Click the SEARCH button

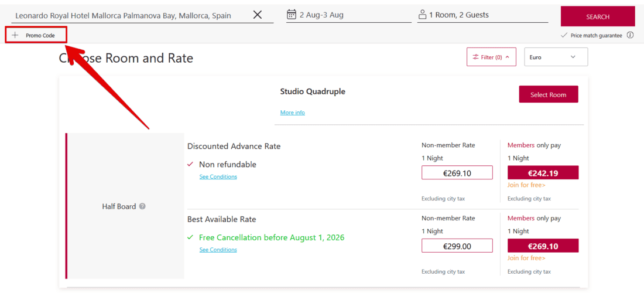tap(598, 16)
